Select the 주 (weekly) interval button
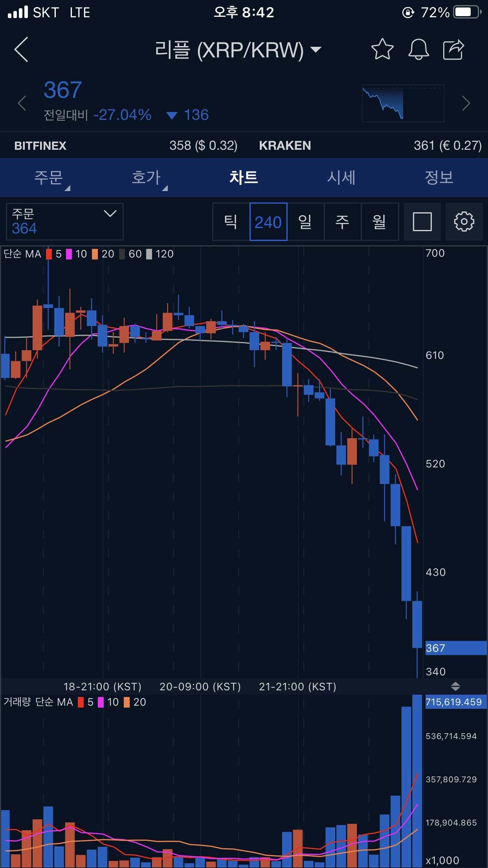488x868 pixels. point(342,222)
